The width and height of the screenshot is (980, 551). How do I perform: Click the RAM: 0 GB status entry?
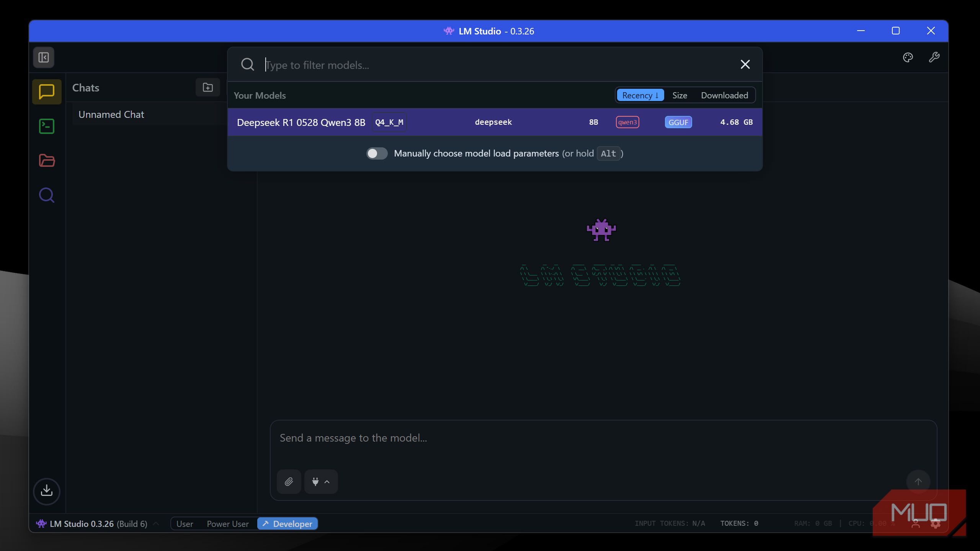click(x=813, y=523)
